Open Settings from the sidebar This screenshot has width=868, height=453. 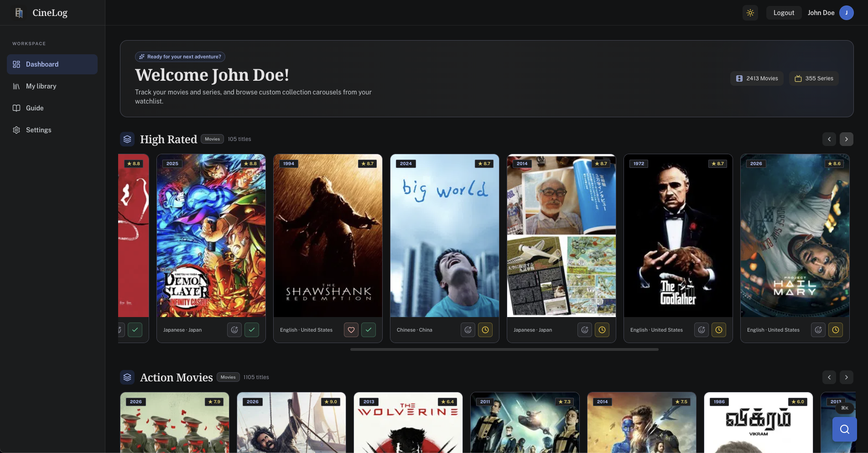click(x=52, y=130)
